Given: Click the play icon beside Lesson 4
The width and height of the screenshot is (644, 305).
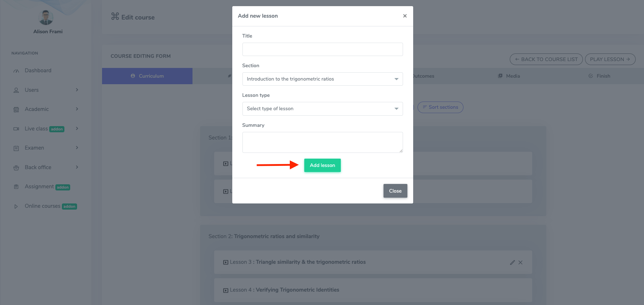Looking at the screenshot, I should pos(225,290).
